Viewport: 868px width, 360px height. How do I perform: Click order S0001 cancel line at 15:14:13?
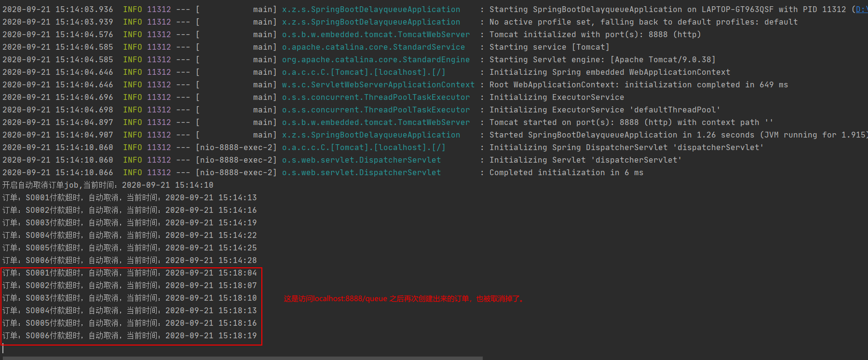tap(130, 198)
